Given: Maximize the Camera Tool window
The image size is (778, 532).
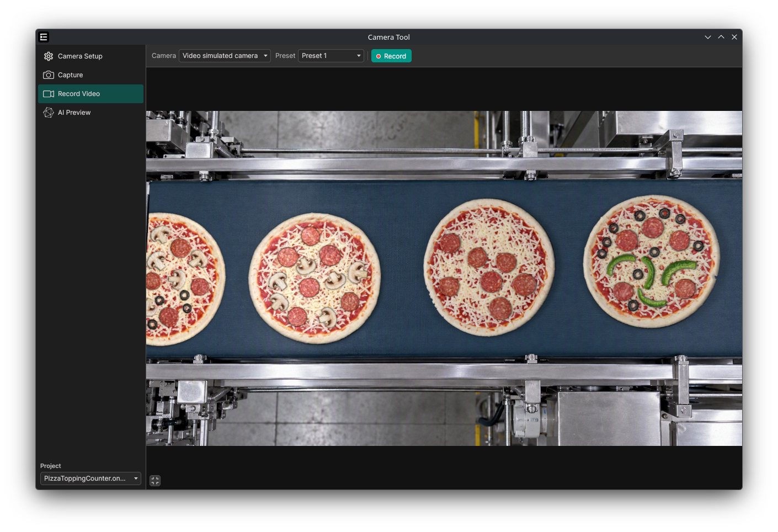Looking at the screenshot, I should tap(721, 37).
